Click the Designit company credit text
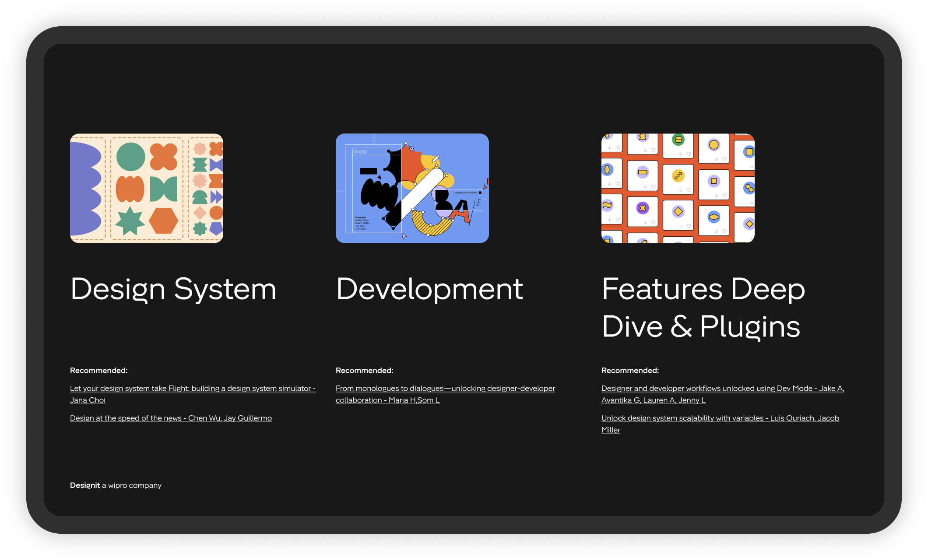Image resolution: width=928 pixels, height=560 pixels. pyautogui.click(x=116, y=485)
